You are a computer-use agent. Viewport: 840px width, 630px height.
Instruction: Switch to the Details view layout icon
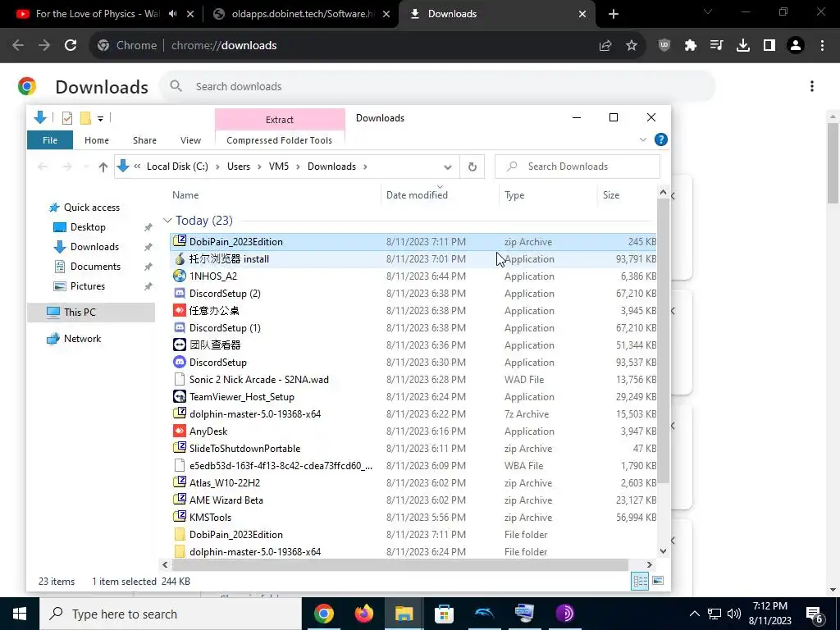point(640,582)
